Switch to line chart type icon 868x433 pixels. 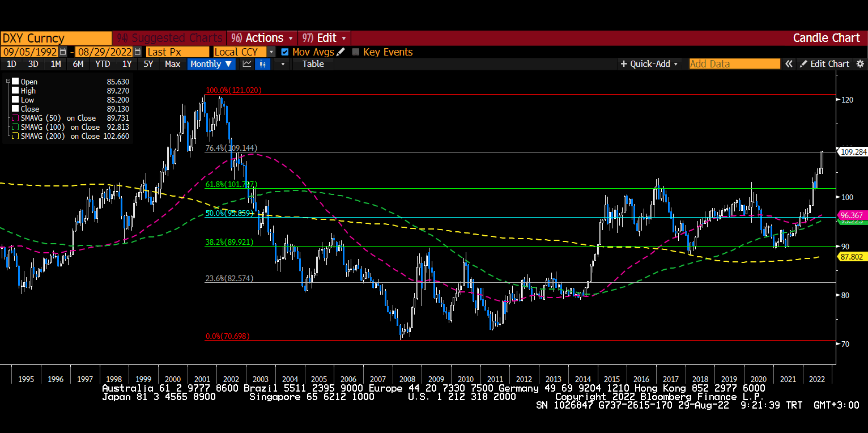tap(247, 64)
